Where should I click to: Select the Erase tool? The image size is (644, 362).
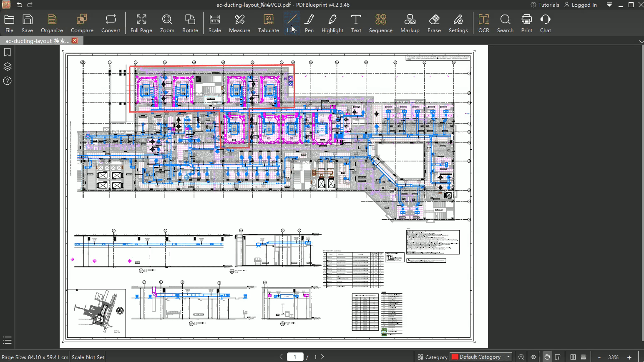click(434, 23)
